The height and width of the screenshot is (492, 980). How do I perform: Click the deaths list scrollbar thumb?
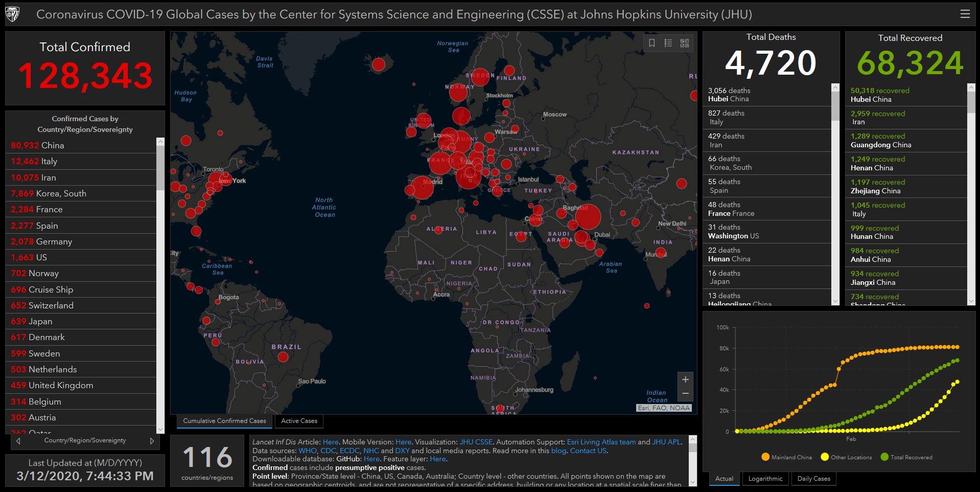[835, 106]
